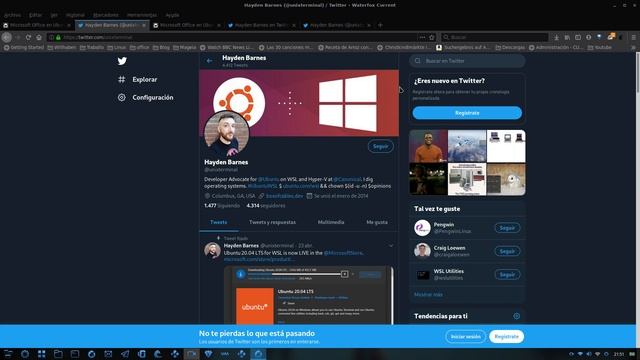Reload the page with browser refresh icon

[28, 37]
